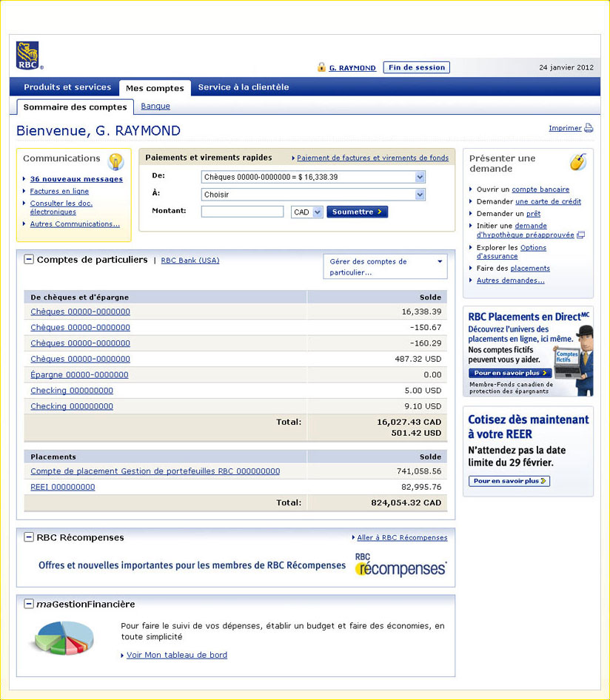Screen dimensions: 610x700
Task: Open the REEI 000000000 account
Action: pyautogui.click(x=62, y=487)
